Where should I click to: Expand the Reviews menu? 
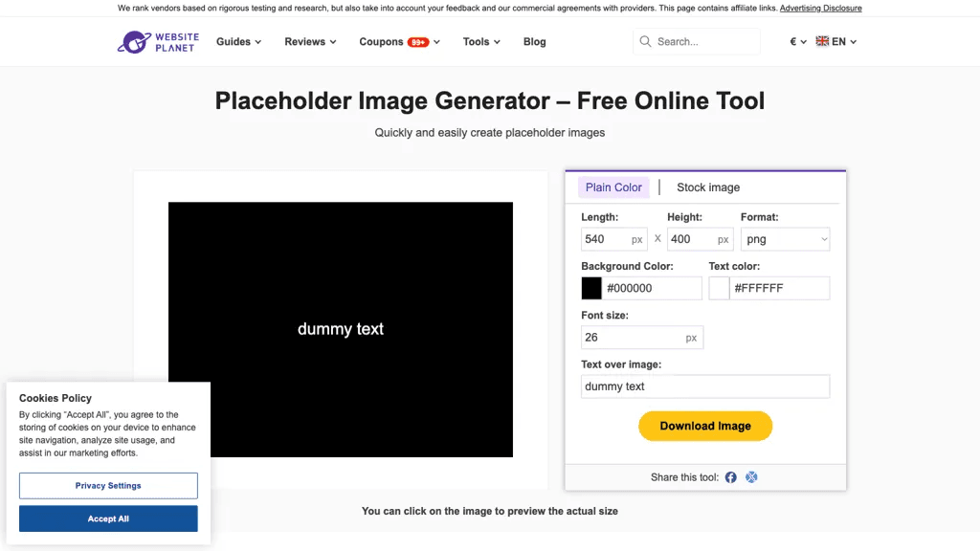click(311, 42)
